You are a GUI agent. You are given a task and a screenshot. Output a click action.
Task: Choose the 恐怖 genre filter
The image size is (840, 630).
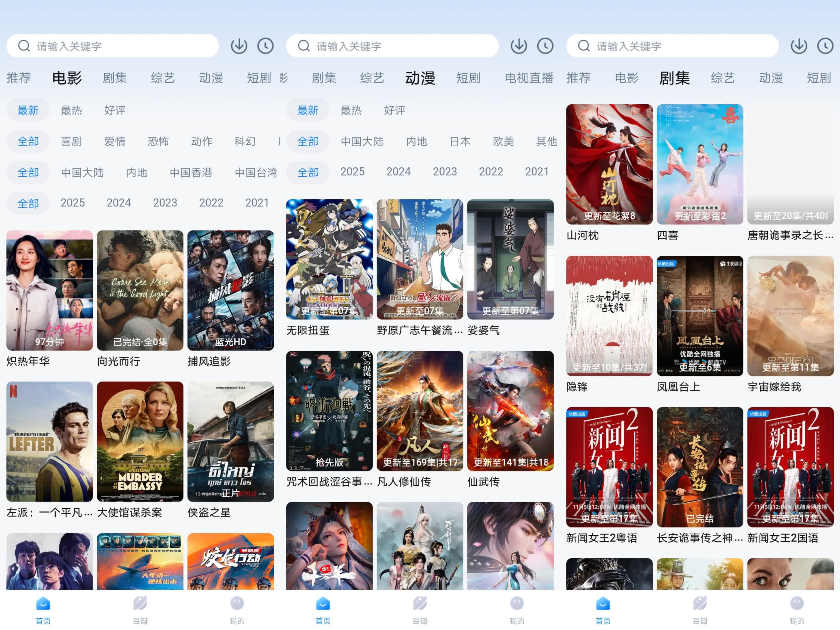pyautogui.click(x=158, y=142)
